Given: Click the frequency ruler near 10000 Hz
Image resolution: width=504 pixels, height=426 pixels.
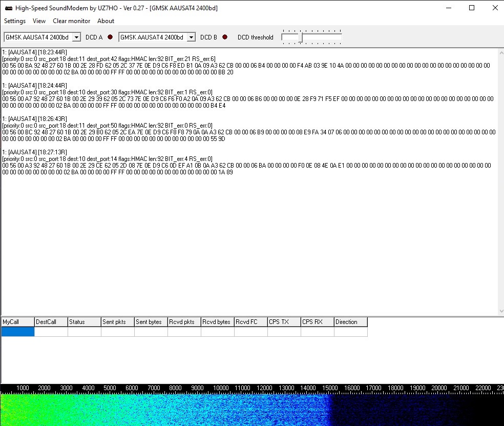Looking at the screenshot, I should coord(220,388).
